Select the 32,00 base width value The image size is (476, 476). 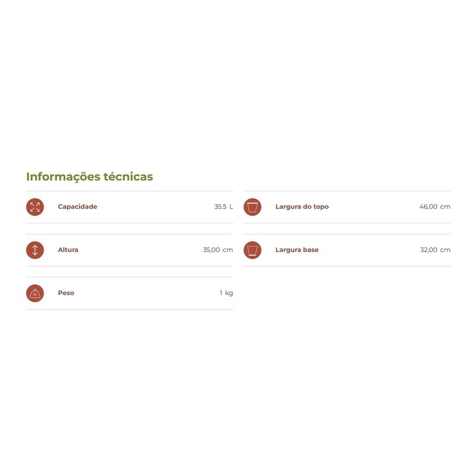(x=428, y=250)
